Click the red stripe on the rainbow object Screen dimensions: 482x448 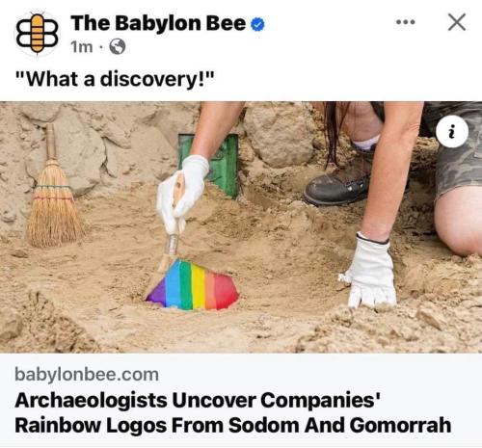pyautogui.click(x=227, y=291)
